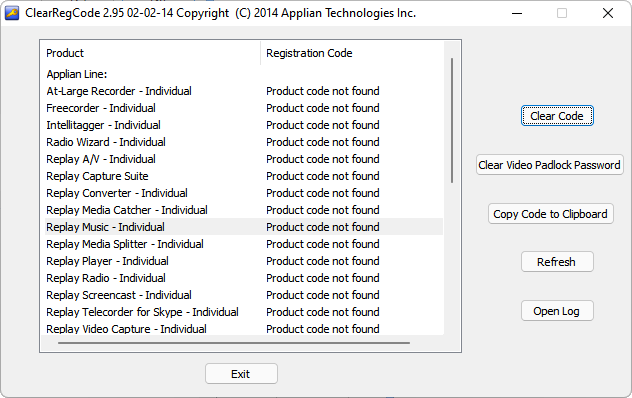632x398 pixels.
Task: Select 'Replay Radio - Individual' row
Action: point(244,278)
